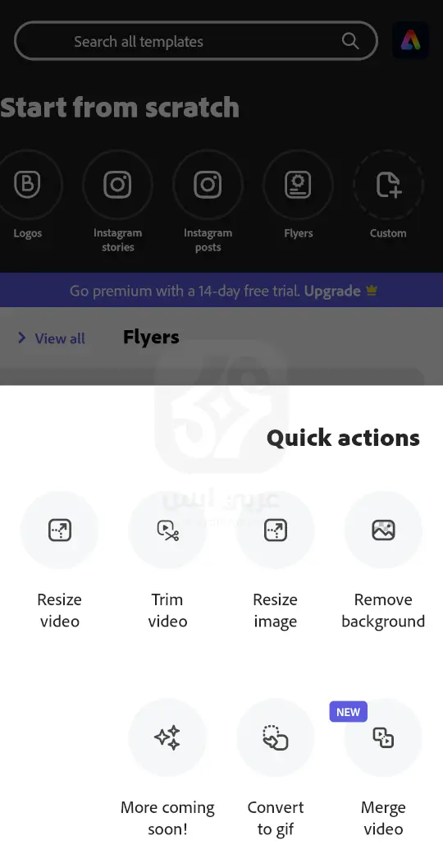This screenshot has height=868, width=443.
Task: Create an Instagram stories design
Action: [x=117, y=184]
